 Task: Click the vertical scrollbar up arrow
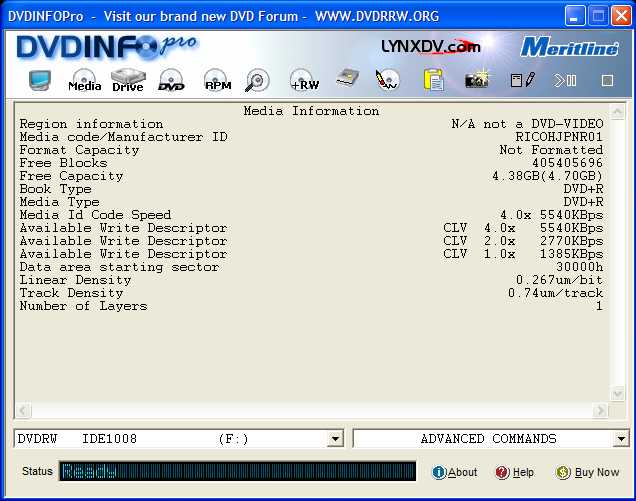[617, 112]
